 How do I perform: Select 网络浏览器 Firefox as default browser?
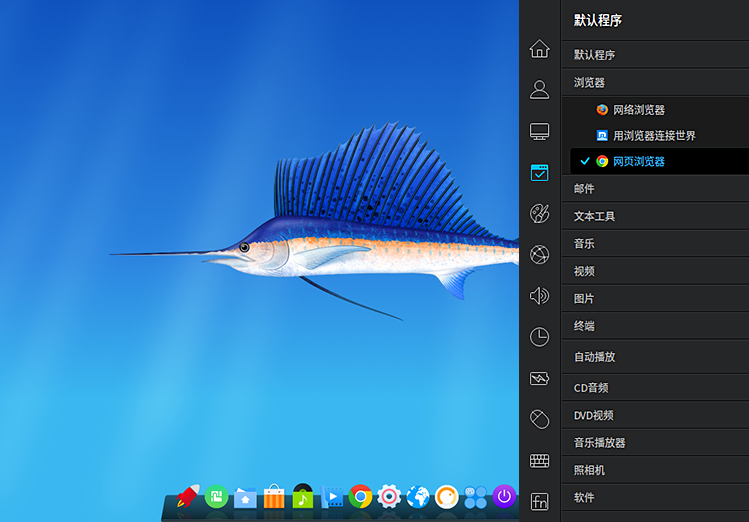[x=638, y=110]
